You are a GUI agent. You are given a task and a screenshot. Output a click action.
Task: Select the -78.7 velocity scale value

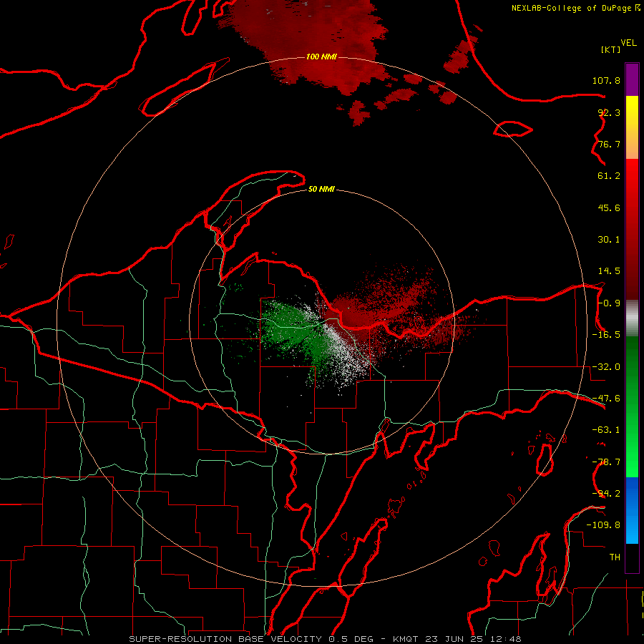[606, 462]
